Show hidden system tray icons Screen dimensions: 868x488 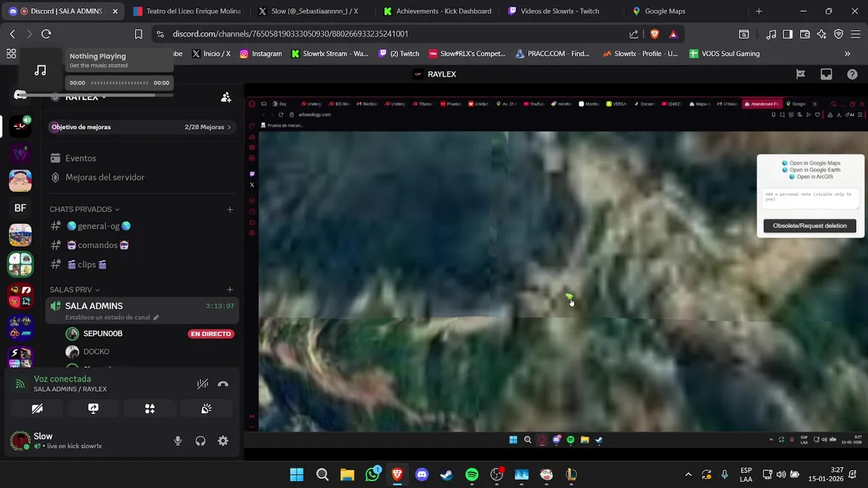pyautogui.click(x=688, y=474)
